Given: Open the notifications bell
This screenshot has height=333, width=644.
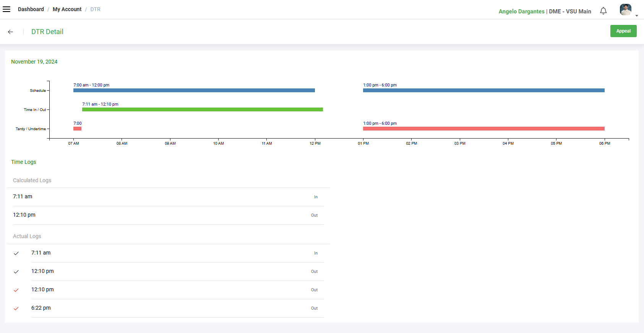Looking at the screenshot, I should (x=603, y=11).
